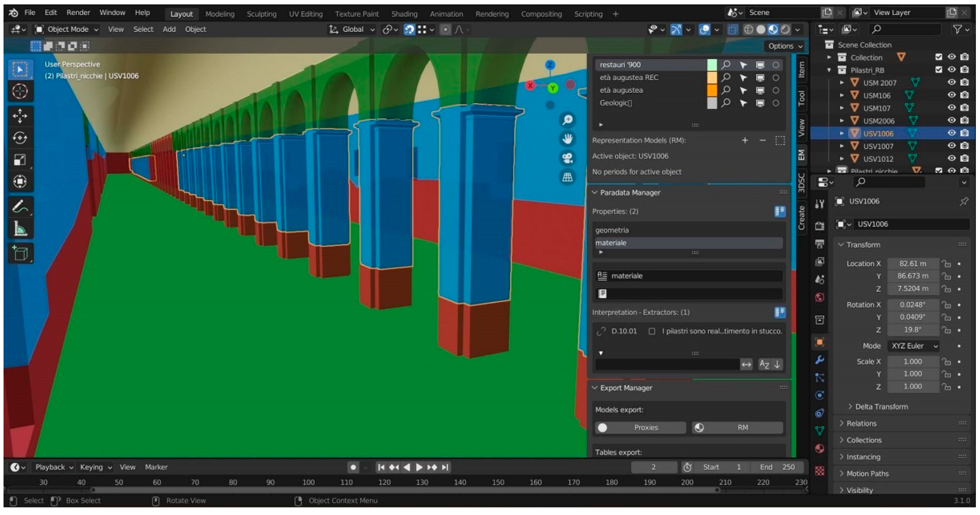Activate the Rotate tool
Screen dimensions: 980x515
pos(20,138)
